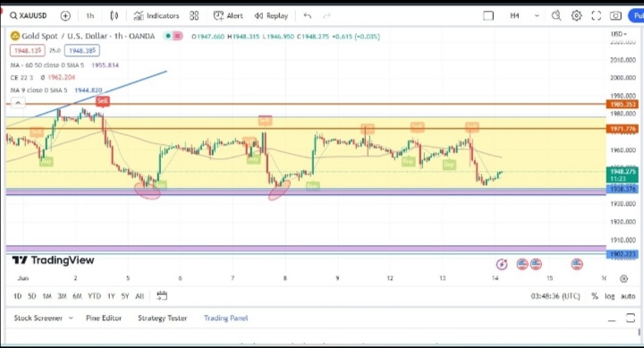Click the red Sell signal label at top
This screenshot has height=348, width=644.
point(103,101)
